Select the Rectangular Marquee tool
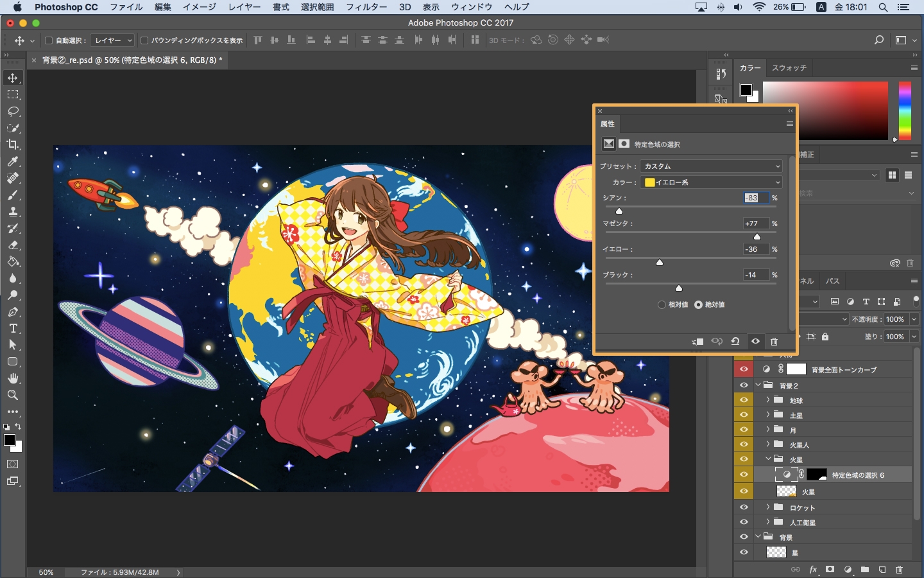924x578 pixels. click(13, 94)
